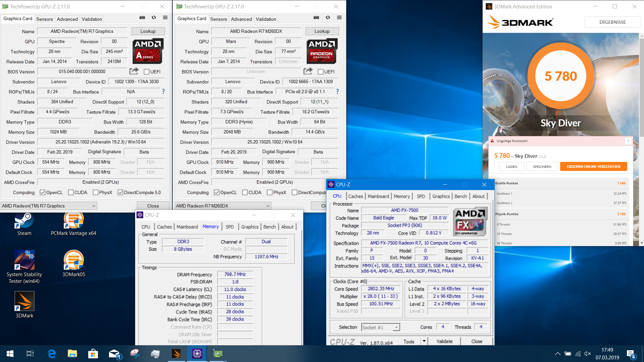Open File Explorer from taskbar
The width and height of the screenshot is (644, 362).
point(72,354)
